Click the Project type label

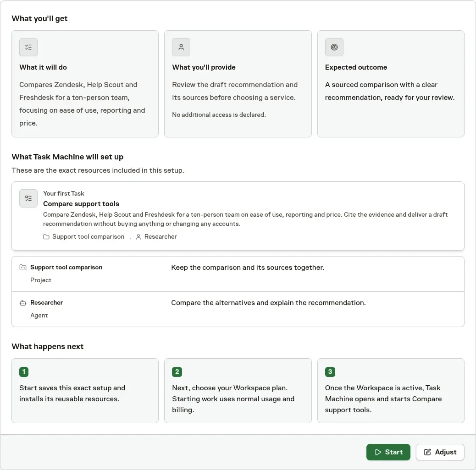coord(41,280)
